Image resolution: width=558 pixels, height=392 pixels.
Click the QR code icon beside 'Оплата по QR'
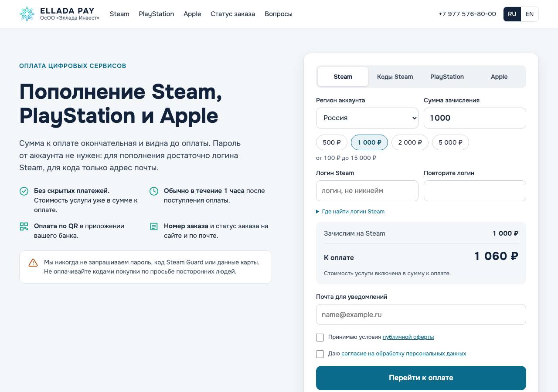(24, 226)
